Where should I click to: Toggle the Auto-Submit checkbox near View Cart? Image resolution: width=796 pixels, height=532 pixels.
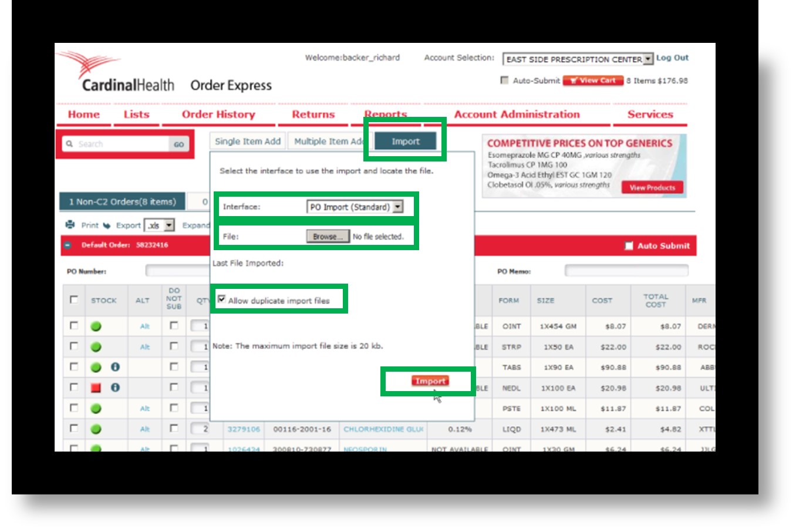[504, 80]
